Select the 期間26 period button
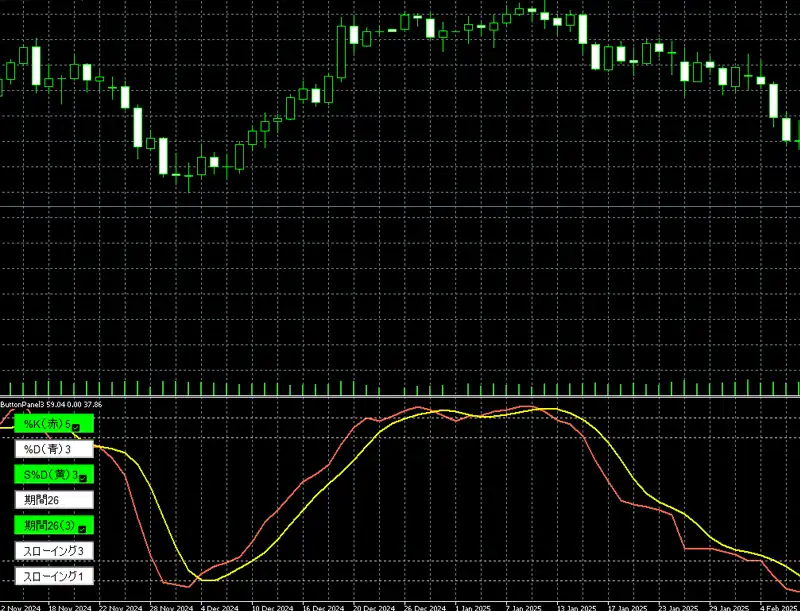This screenshot has width=800, height=611. pos(53,499)
